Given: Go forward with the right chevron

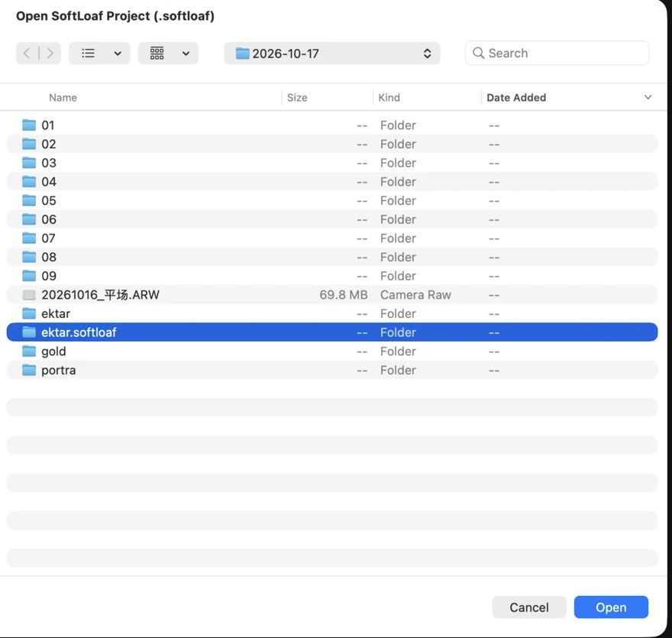Looking at the screenshot, I should 50,53.
